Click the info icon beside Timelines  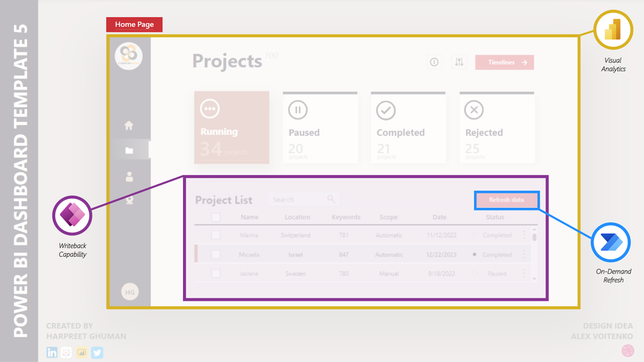pyautogui.click(x=434, y=62)
